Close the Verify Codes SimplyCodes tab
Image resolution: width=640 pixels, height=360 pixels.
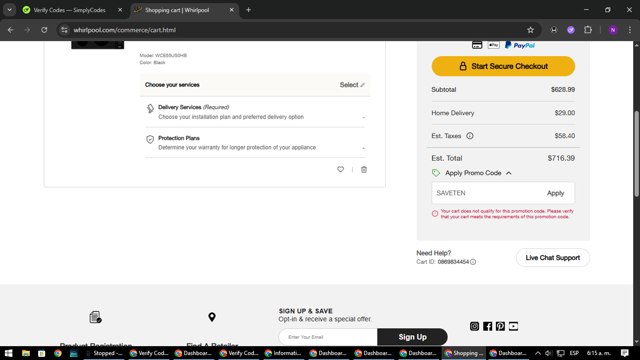click(x=120, y=10)
